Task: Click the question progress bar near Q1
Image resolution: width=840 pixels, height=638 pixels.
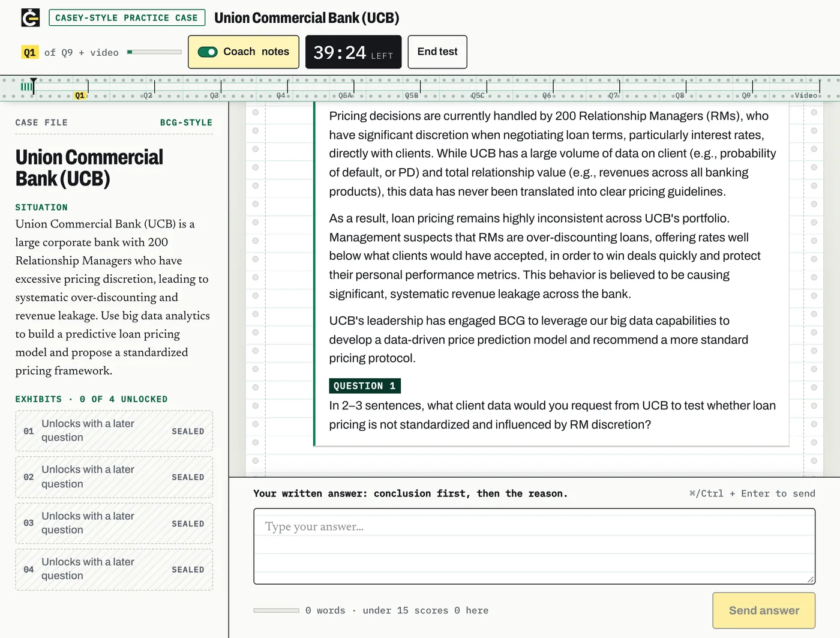Action: click(154, 52)
